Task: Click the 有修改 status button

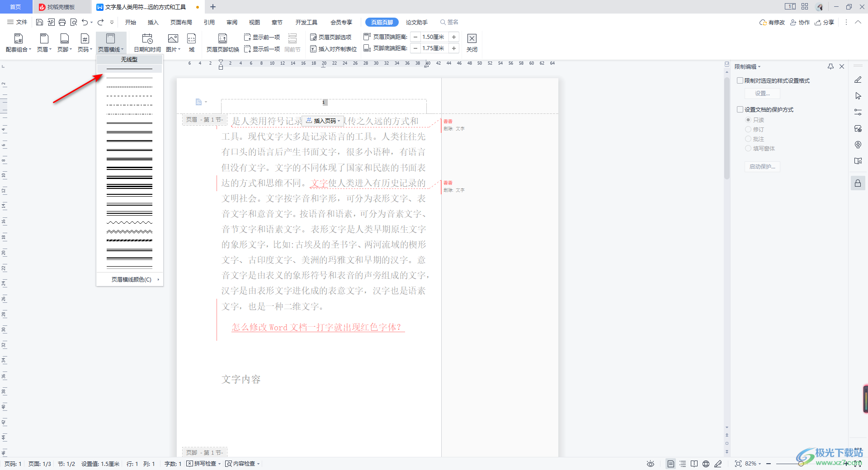Action: 772,22
